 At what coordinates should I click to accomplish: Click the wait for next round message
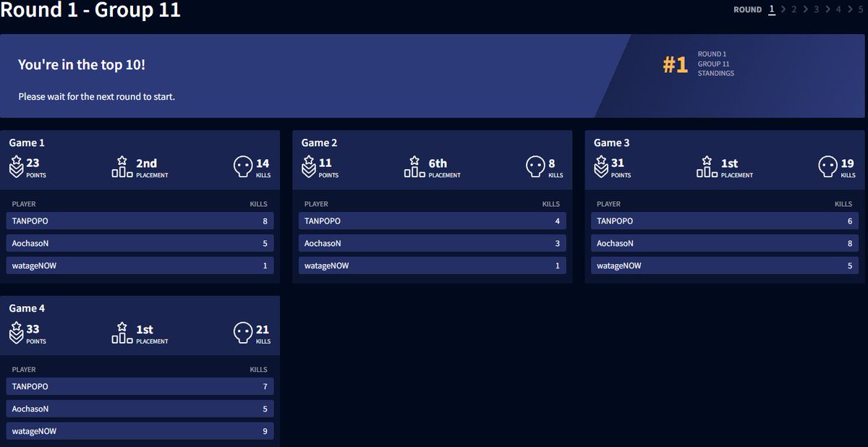pos(96,96)
